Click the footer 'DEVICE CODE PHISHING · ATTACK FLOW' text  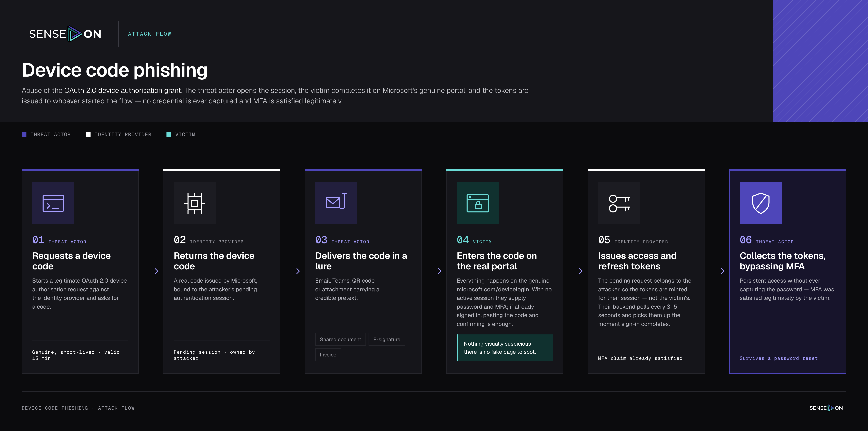tap(78, 408)
